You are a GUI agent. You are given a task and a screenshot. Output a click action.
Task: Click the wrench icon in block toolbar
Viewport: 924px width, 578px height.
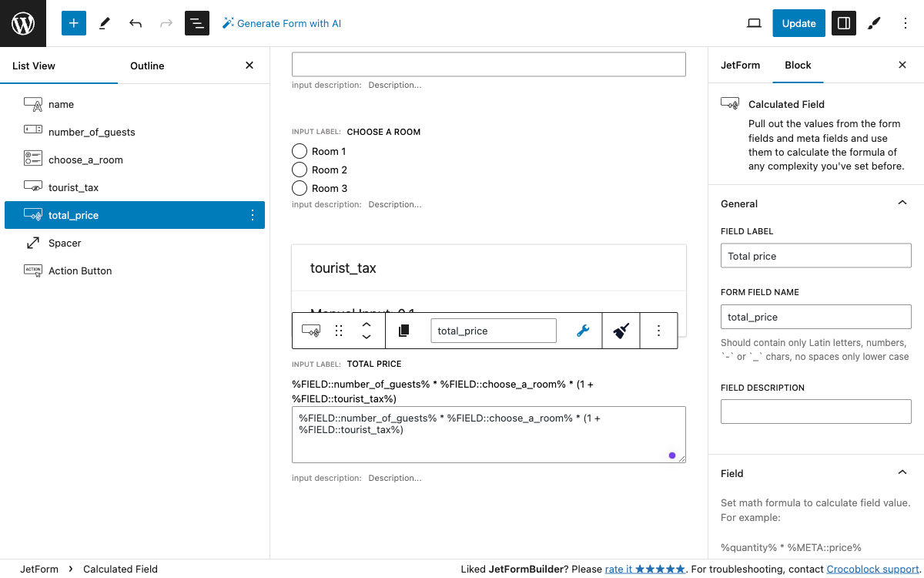583,331
